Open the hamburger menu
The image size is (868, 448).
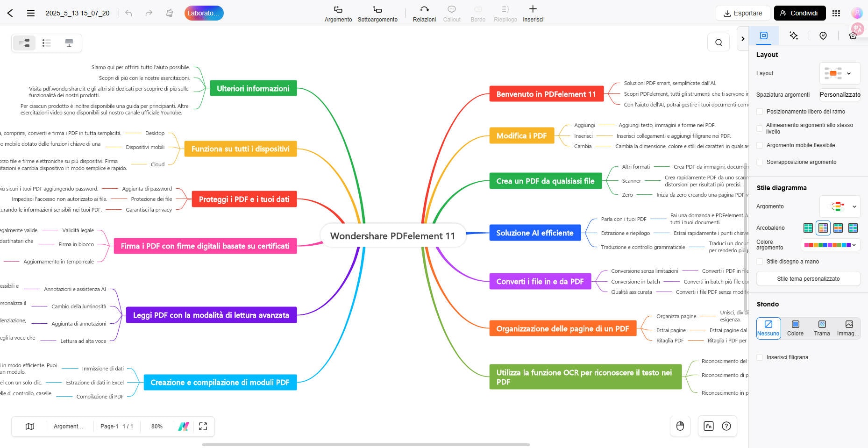[x=31, y=13]
